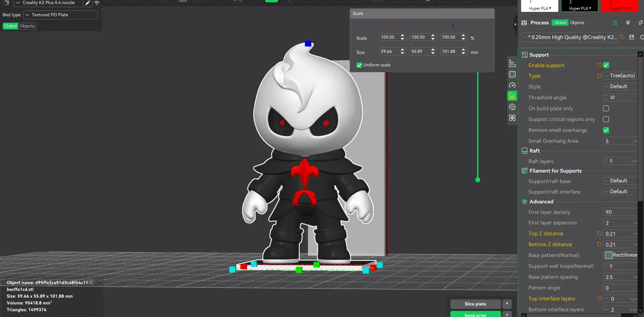
Task: Open the printer preset dropdown Creality K2 Plus
Action: [x=48, y=3]
